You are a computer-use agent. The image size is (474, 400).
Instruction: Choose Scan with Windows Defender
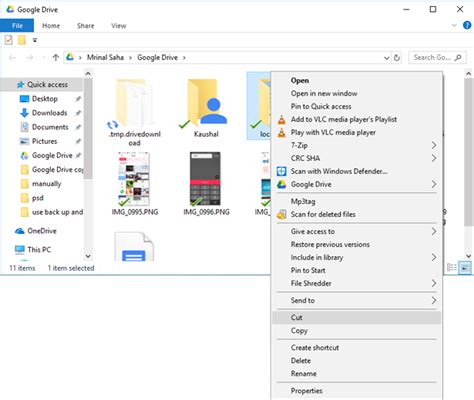point(356,171)
